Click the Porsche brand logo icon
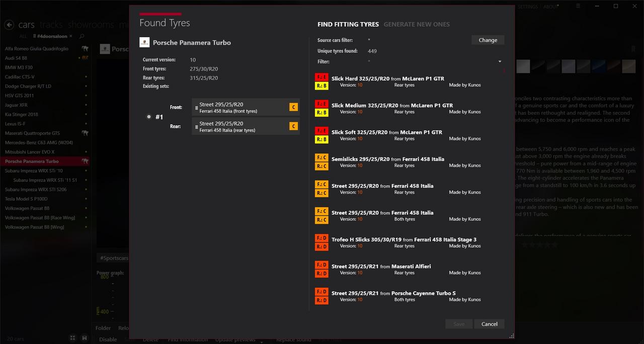The height and width of the screenshot is (344, 644). click(x=144, y=43)
